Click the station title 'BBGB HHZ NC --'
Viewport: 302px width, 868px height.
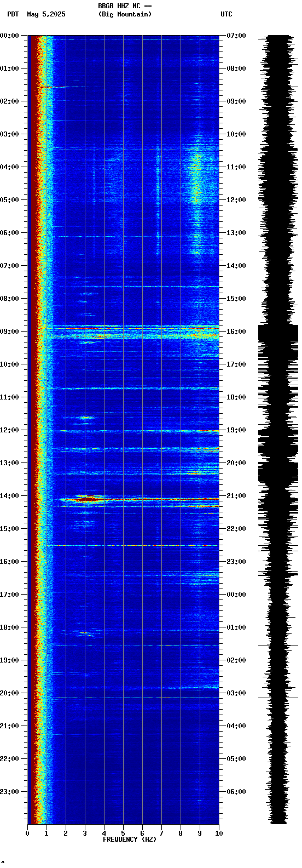pyautogui.click(x=125, y=6)
